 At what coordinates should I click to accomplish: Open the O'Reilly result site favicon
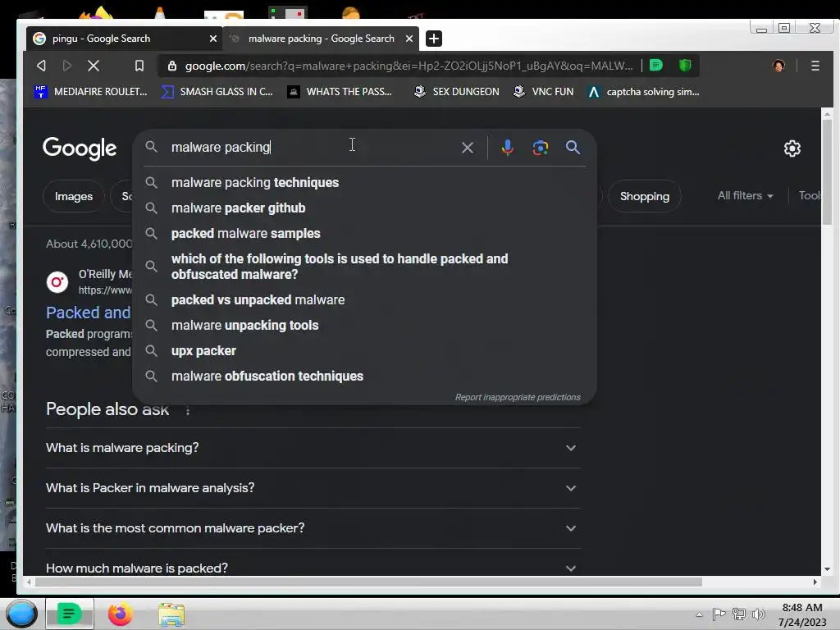(57, 282)
